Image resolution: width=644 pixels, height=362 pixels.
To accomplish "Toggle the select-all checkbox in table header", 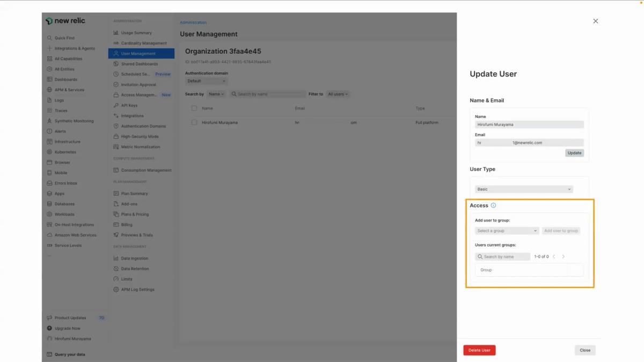I will [194, 108].
